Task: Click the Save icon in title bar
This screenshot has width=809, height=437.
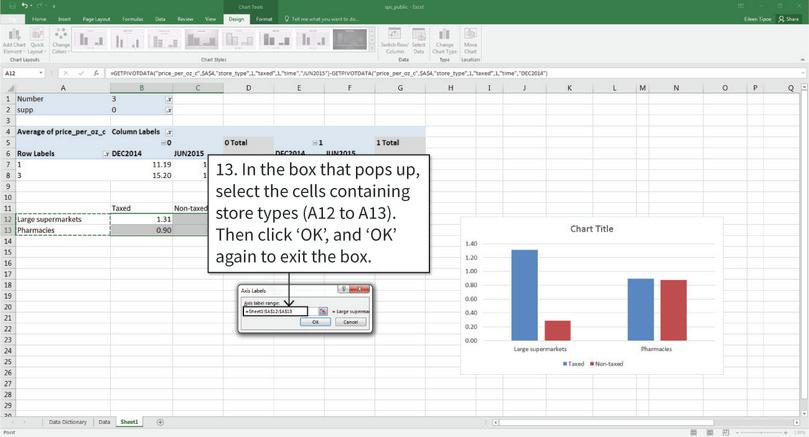Action: pos(12,6)
